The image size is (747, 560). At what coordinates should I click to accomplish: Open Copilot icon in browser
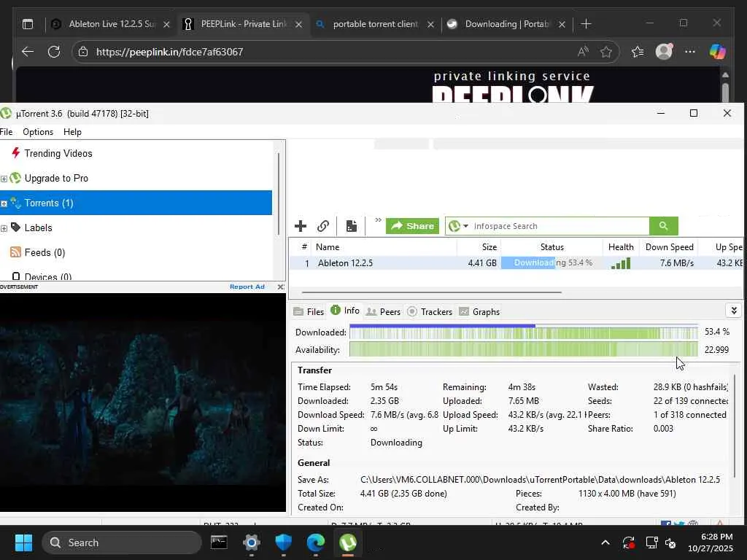[718, 52]
